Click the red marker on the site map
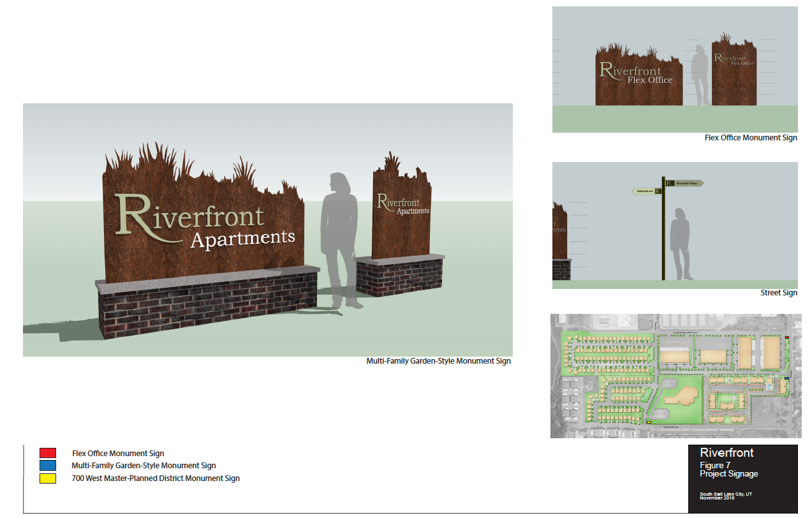Image resolution: width=812 pixels, height=518 pixels. (x=786, y=337)
